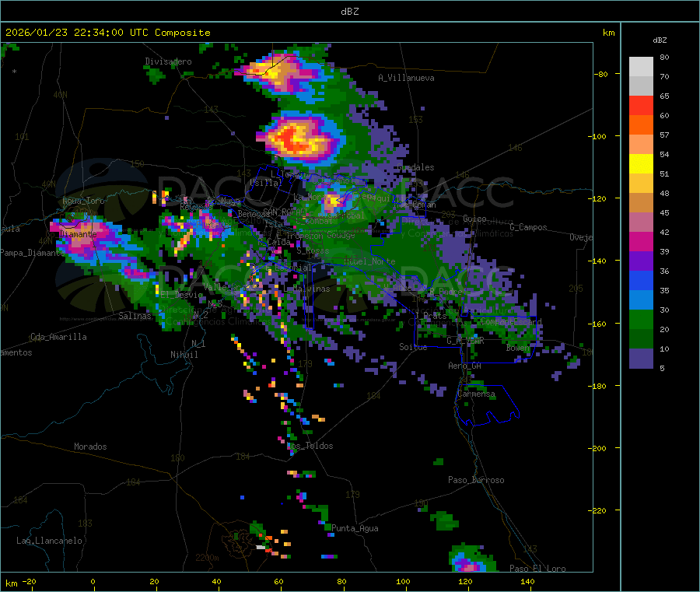Click the 'Los_Toldos' location label
The width and height of the screenshot is (700, 592).
[x=310, y=446]
